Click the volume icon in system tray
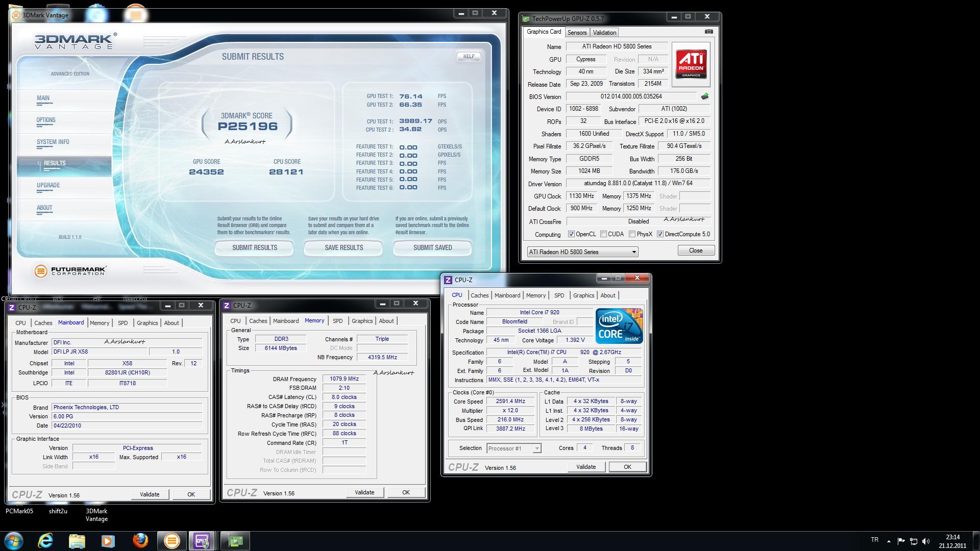Image resolution: width=980 pixels, height=551 pixels. point(926,541)
